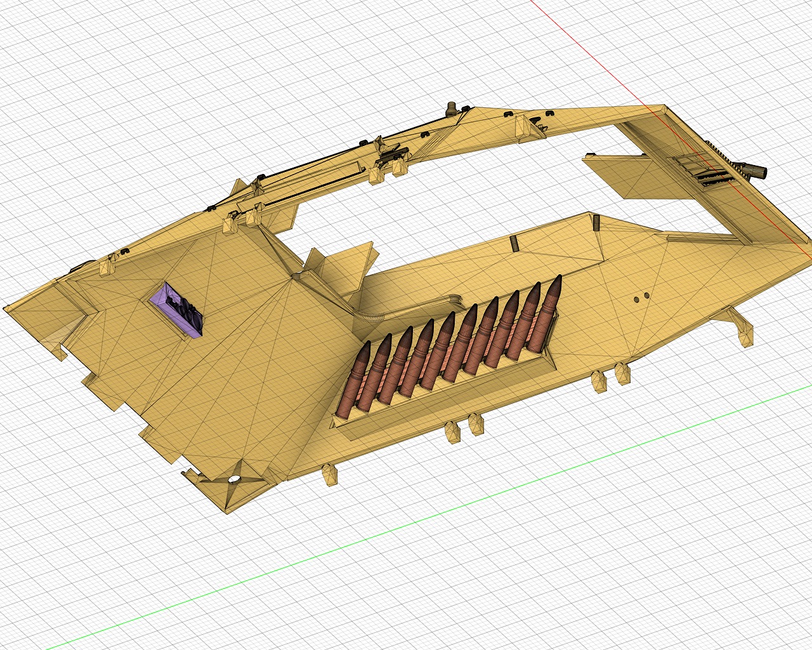The width and height of the screenshot is (812, 650).
Task: Select the mounting bracket under the right corner
Action: pos(740,326)
